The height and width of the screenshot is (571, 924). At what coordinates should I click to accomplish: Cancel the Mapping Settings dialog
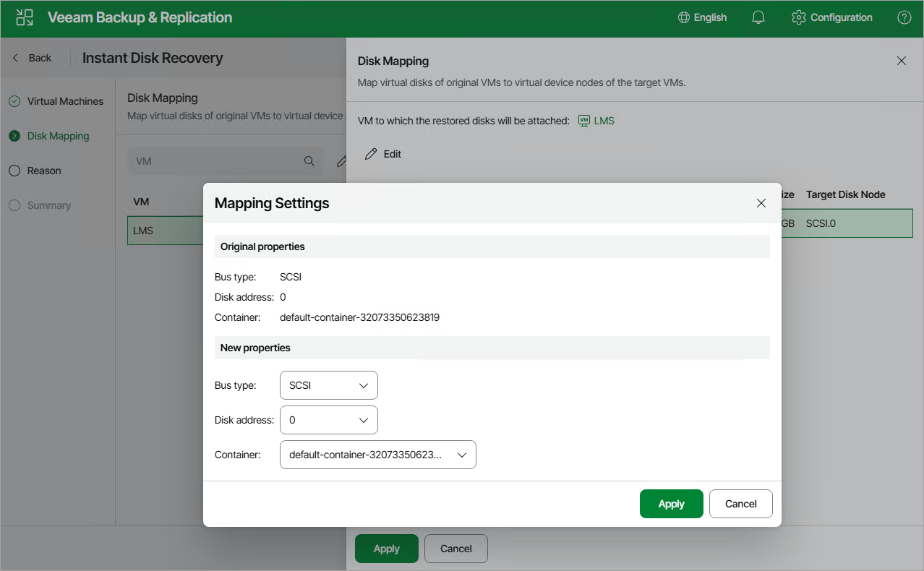click(741, 504)
